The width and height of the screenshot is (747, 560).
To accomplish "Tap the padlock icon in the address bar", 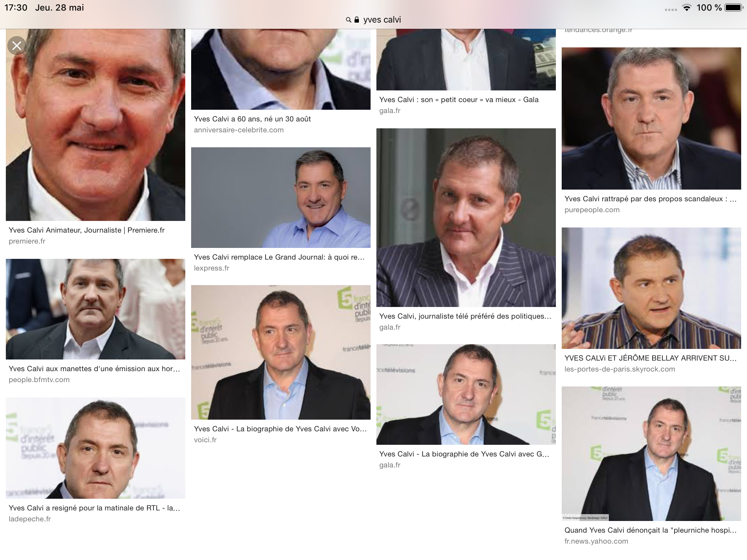I will point(357,20).
